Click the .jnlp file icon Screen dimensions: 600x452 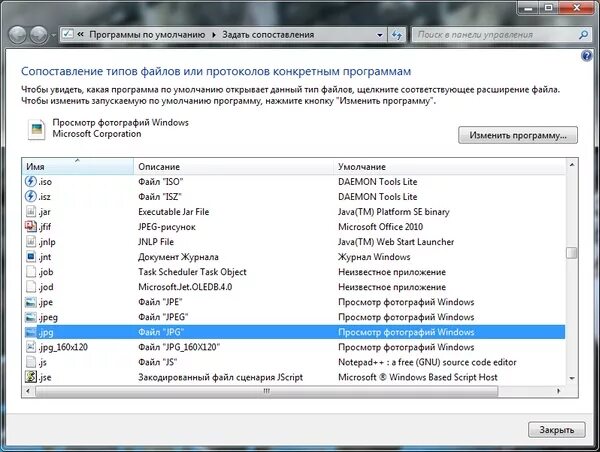pyautogui.click(x=31, y=242)
